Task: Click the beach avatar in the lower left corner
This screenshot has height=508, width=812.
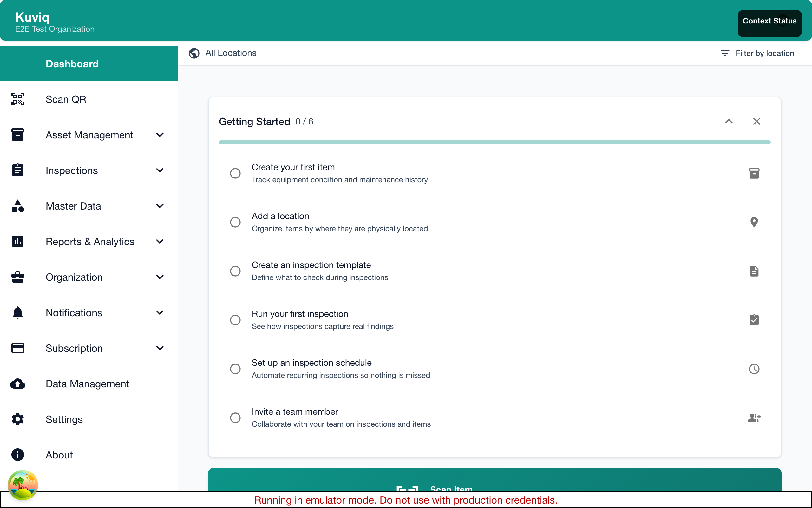Action: (23, 485)
